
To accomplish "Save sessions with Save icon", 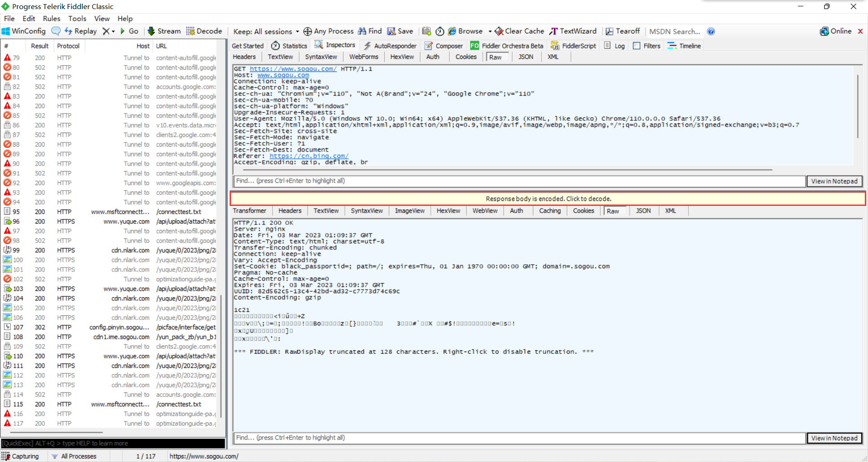I will (x=400, y=31).
